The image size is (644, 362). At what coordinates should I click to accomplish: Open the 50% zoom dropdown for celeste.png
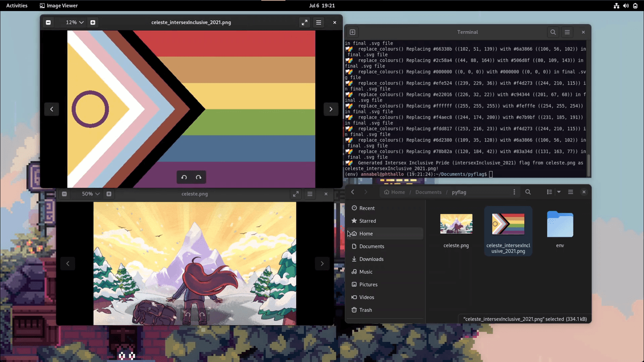click(x=91, y=194)
